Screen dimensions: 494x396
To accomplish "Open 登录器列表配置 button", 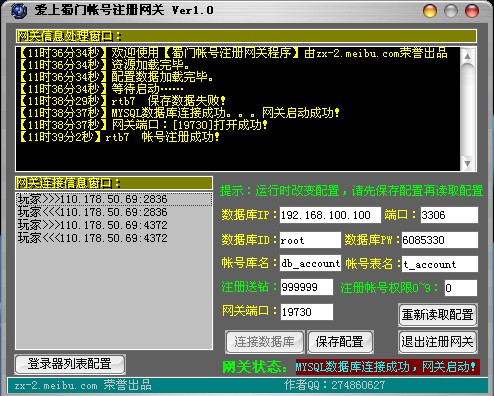I will tap(70, 364).
